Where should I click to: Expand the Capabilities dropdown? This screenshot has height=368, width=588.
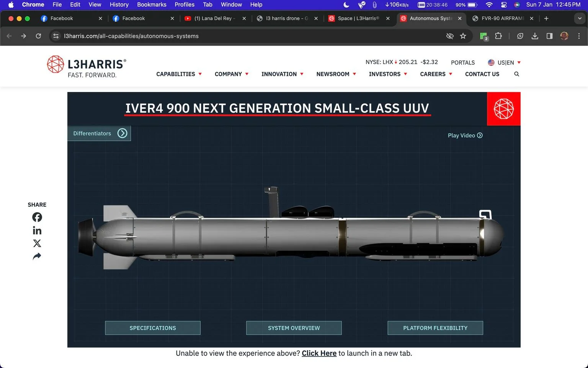point(179,74)
